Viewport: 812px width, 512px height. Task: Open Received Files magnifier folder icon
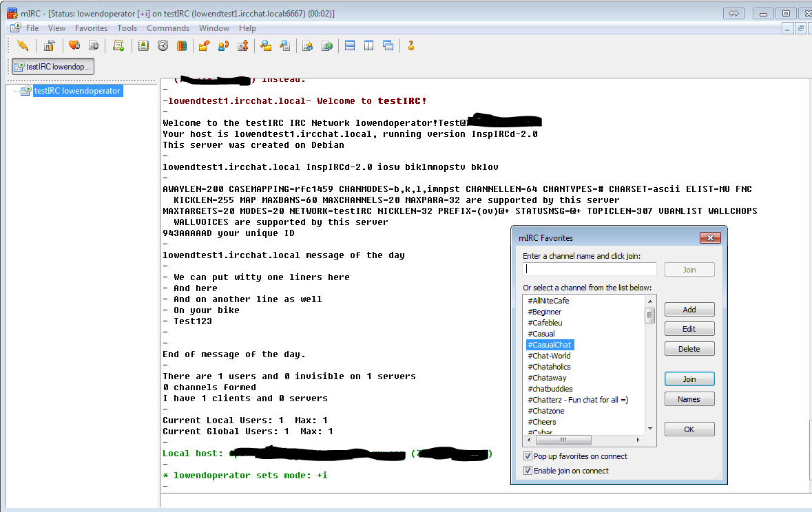266,45
